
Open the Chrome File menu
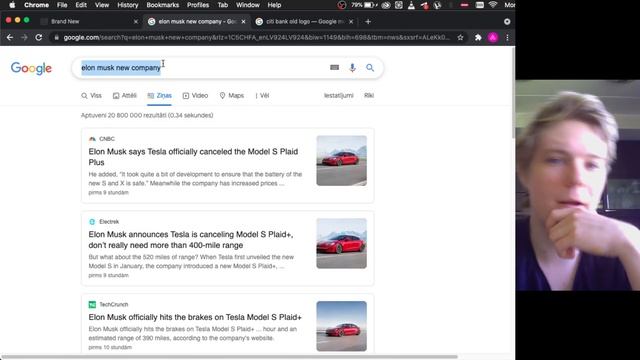coord(62,5)
